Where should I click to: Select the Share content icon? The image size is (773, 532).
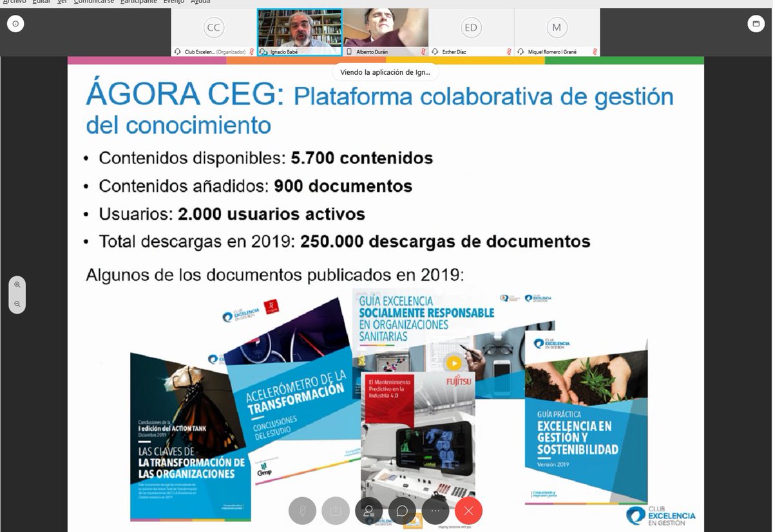[336, 511]
